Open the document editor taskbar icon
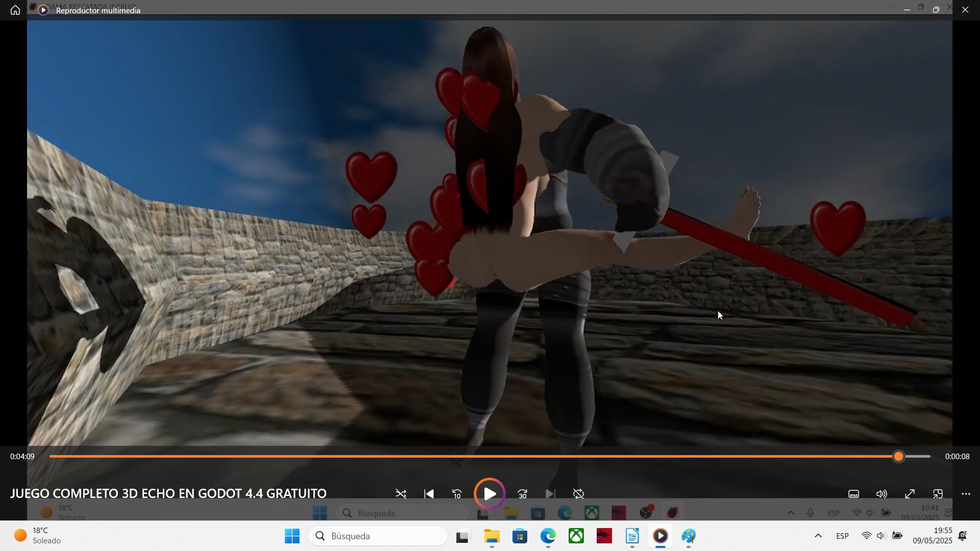This screenshot has width=980, height=551. point(632,536)
